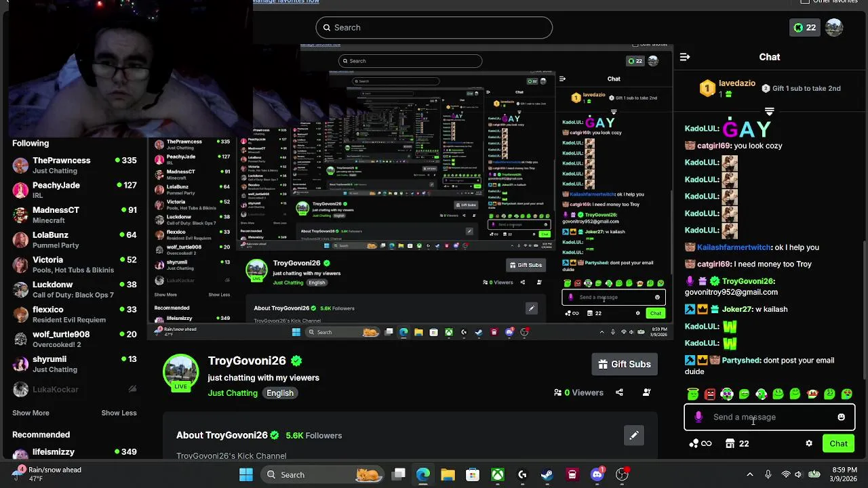Open the 22 points balance badge in the header
868x488 pixels.
[805, 28]
